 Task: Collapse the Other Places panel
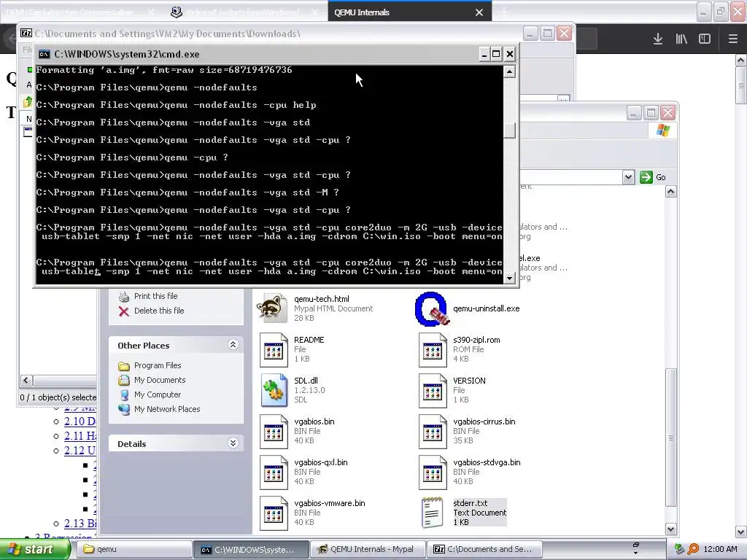[233, 345]
